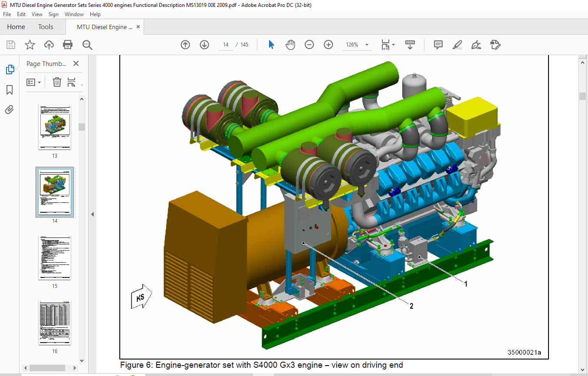588x376 pixels.
Task: Add a comment with the sticky note tool
Action: click(x=438, y=45)
